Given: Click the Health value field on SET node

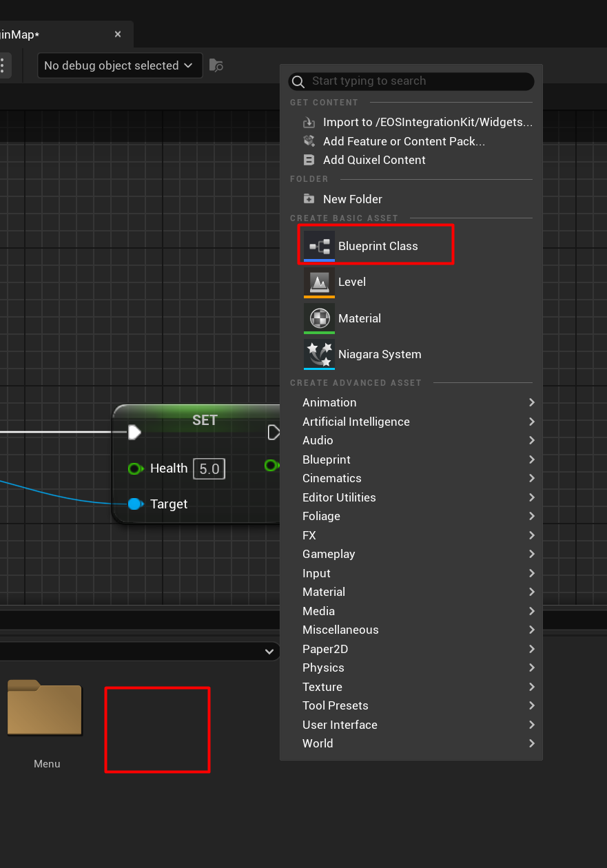Looking at the screenshot, I should tap(209, 469).
